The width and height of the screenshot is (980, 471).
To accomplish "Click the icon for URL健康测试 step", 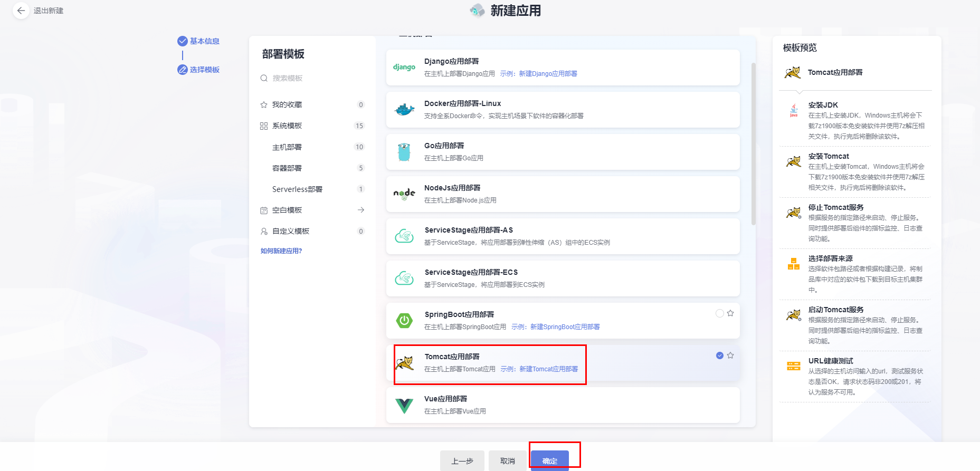I will click(794, 366).
